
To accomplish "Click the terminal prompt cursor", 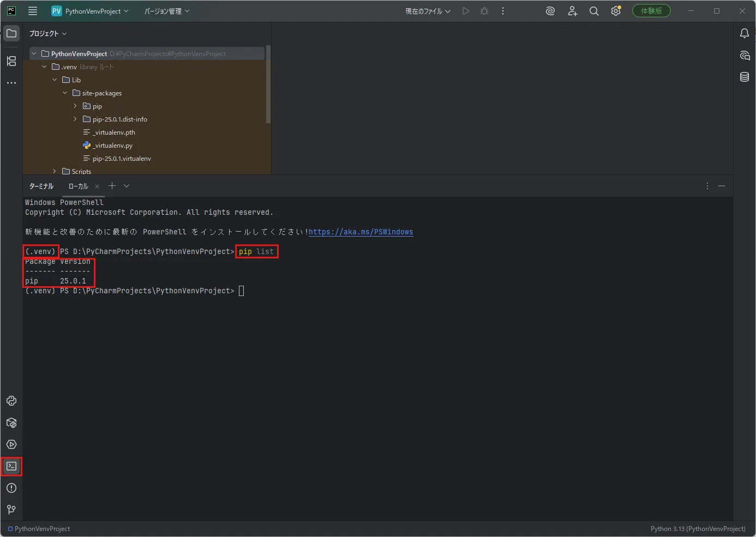I will tap(242, 291).
